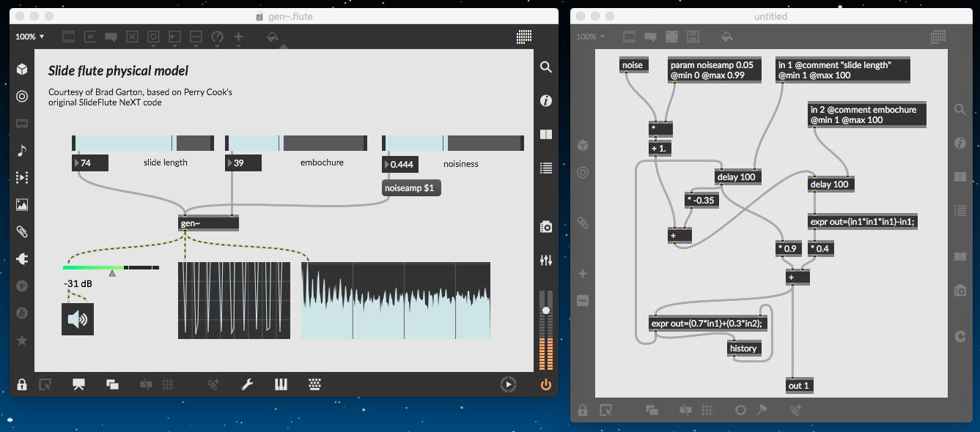Open the 100% zoom dropdown in flute window
Viewport: 980px width, 432px height.
tap(30, 37)
